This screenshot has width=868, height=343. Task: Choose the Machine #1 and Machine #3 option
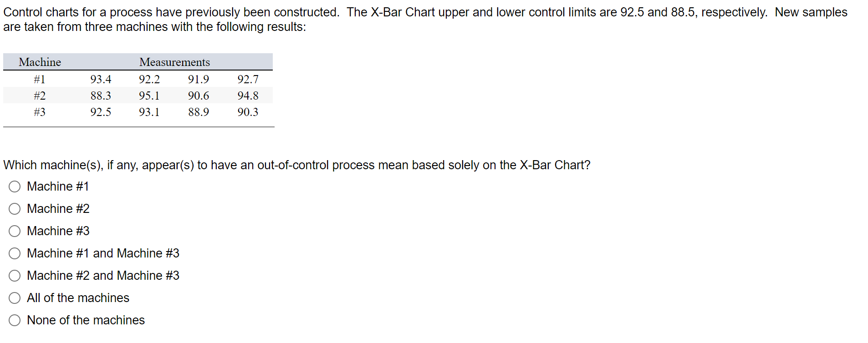coord(14,253)
